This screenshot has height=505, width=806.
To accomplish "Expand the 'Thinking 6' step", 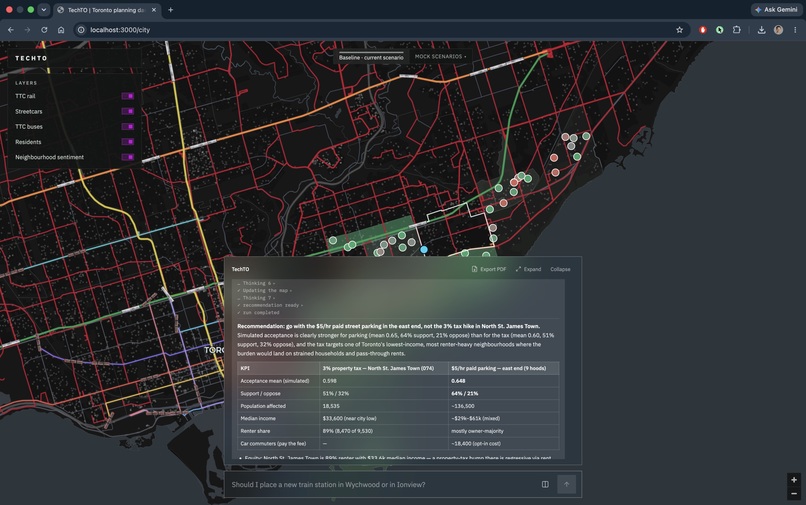I will coord(256,283).
